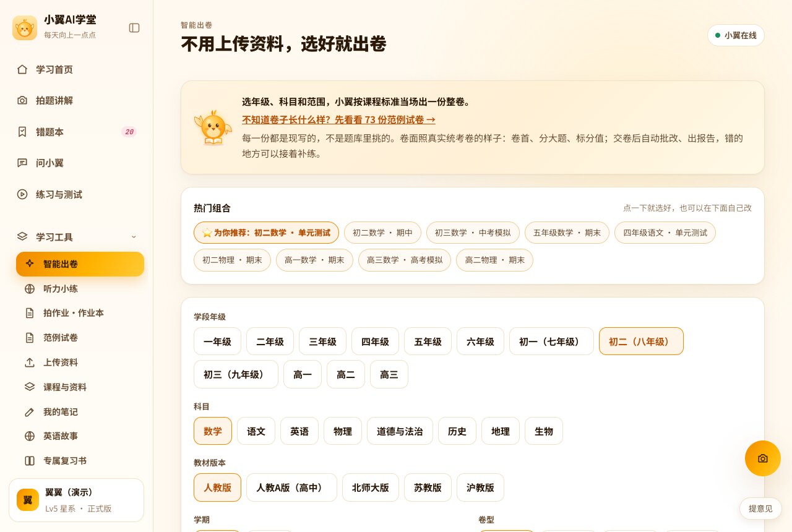Apply the recommended 初二数学・单元测试 combo
792x532 pixels.
point(266,233)
